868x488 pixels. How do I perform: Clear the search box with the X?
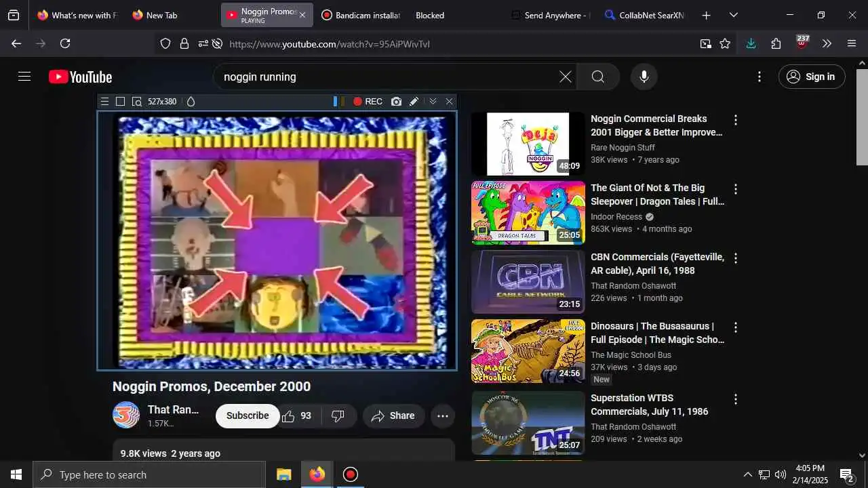565,77
